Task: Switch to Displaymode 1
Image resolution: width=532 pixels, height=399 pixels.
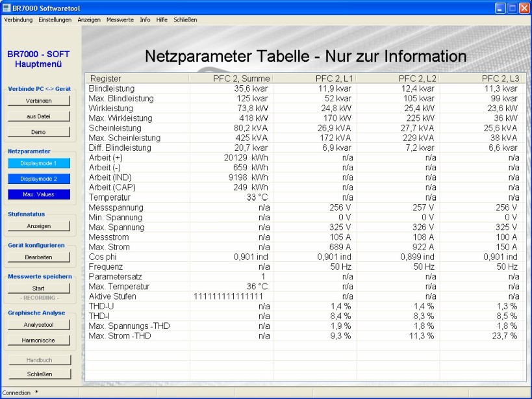Action: (39, 163)
